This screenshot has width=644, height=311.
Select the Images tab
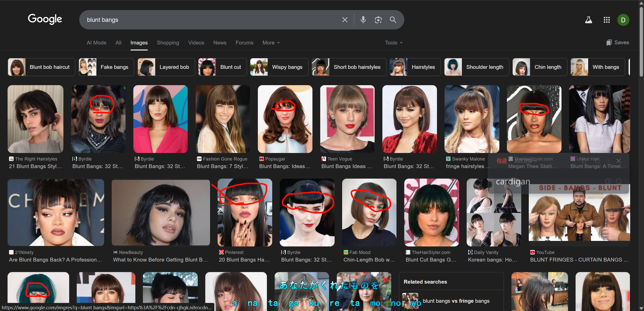pos(139,43)
